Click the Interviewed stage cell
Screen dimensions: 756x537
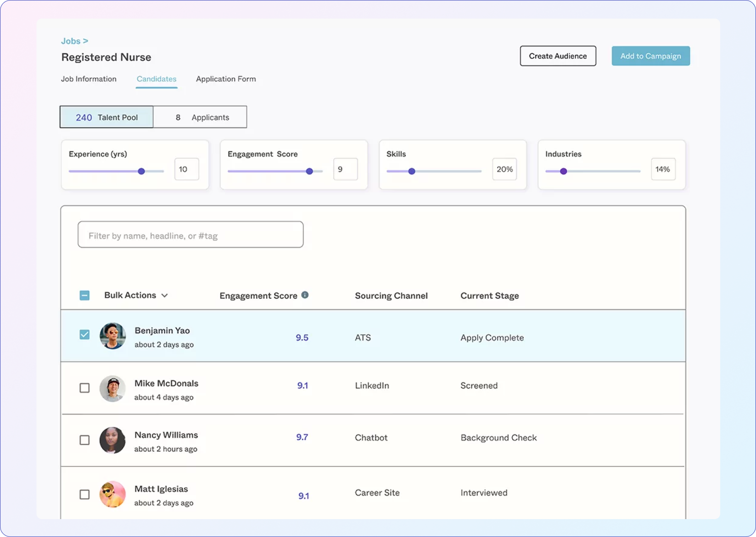pyautogui.click(x=484, y=492)
